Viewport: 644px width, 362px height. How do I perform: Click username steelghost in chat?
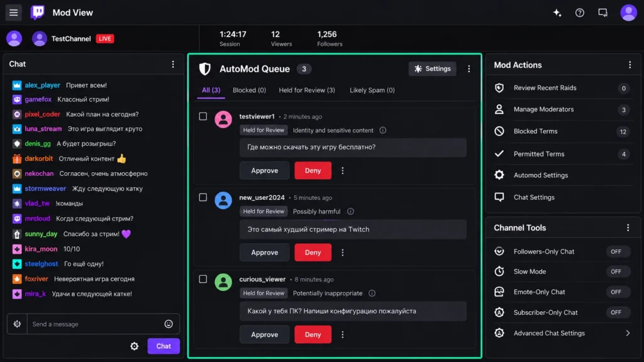[41, 264]
